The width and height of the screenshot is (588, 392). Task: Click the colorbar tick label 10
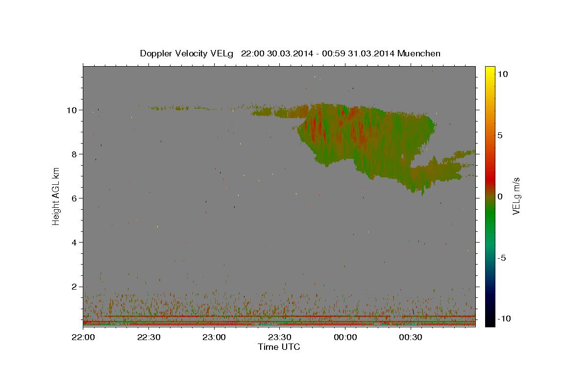coord(502,73)
